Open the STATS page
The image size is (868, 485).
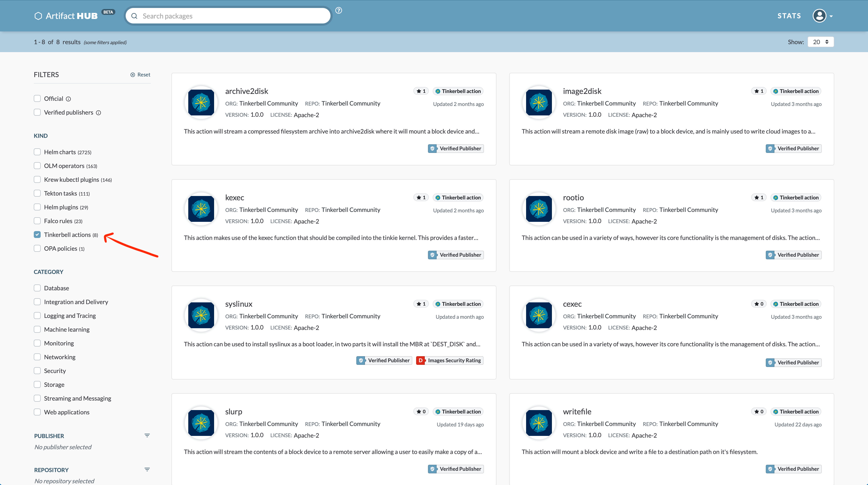(789, 16)
